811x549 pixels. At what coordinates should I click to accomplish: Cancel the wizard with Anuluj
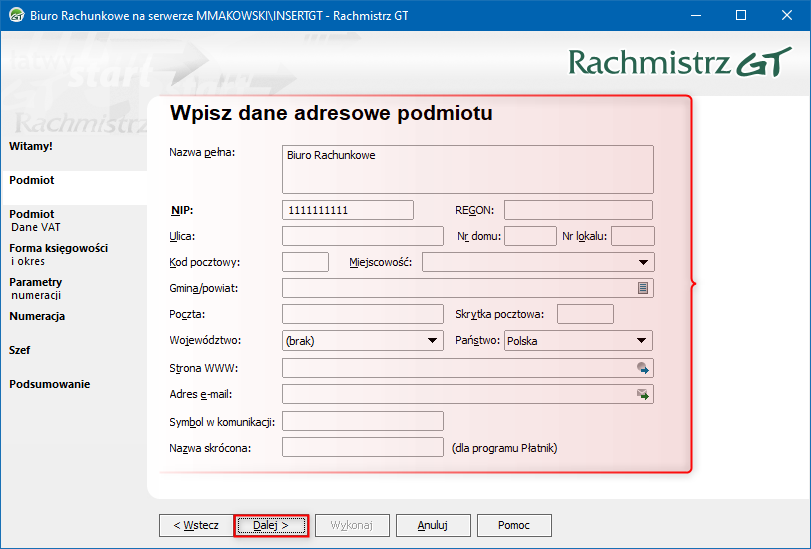(x=433, y=525)
